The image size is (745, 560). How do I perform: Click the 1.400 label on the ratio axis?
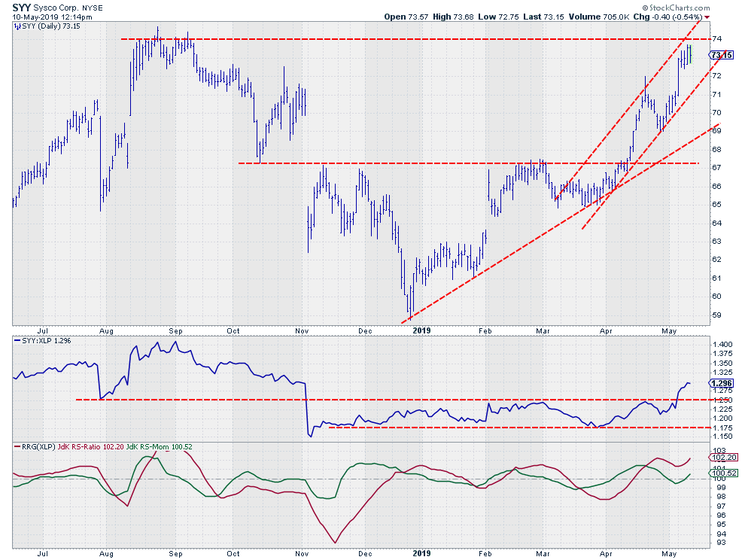pyautogui.click(x=722, y=344)
